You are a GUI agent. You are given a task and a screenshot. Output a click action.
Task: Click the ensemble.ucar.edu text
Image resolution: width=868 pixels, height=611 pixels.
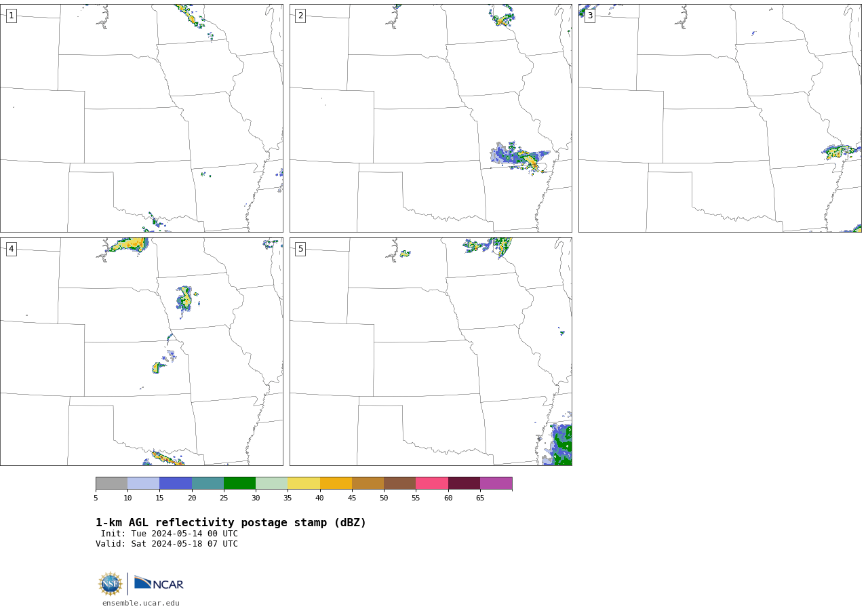click(141, 603)
